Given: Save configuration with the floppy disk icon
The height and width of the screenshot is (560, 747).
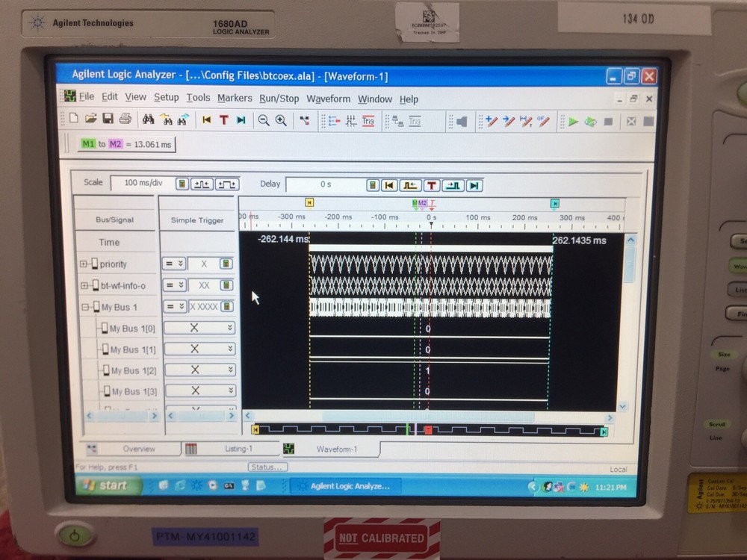Looking at the screenshot, I should coord(108,118).
